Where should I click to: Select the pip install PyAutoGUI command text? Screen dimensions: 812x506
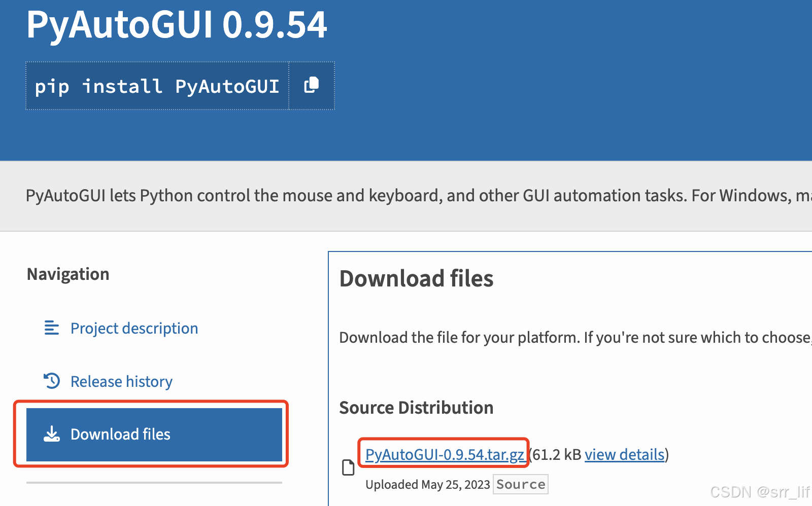[156, 85]
